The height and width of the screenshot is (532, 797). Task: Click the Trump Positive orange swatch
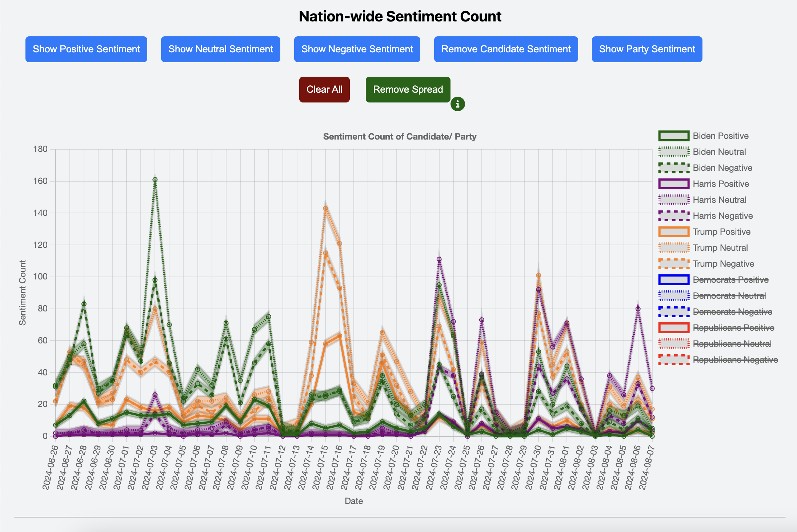674,232
